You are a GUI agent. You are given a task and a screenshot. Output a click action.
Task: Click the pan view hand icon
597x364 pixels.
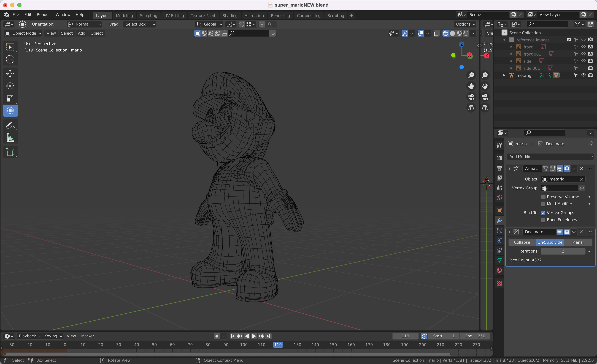(471, 86)
